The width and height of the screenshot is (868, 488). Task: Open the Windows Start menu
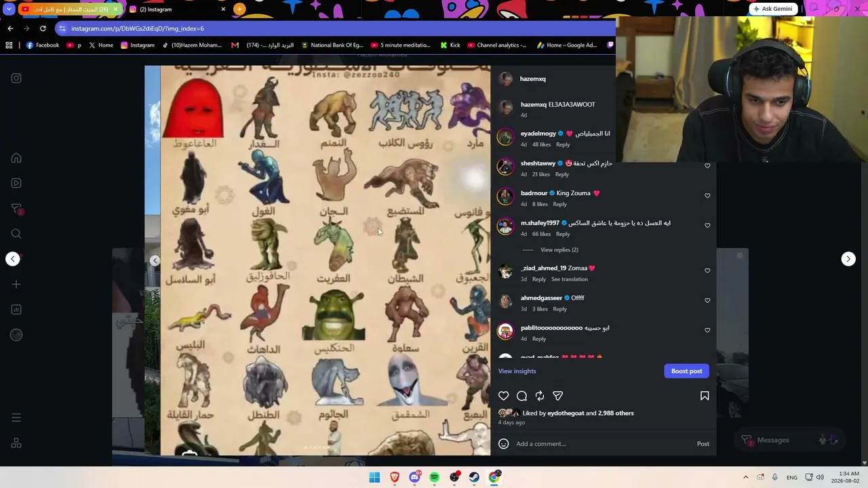(x=374, y=477)
